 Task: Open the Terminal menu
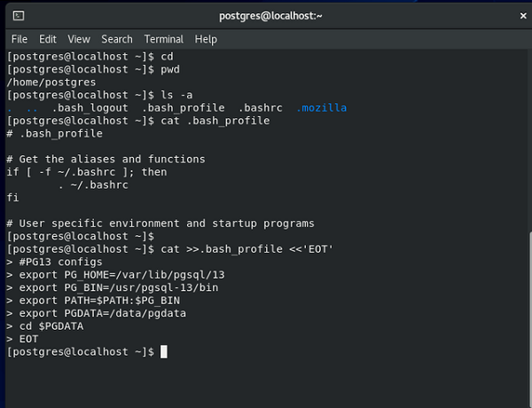click(163, 39)
